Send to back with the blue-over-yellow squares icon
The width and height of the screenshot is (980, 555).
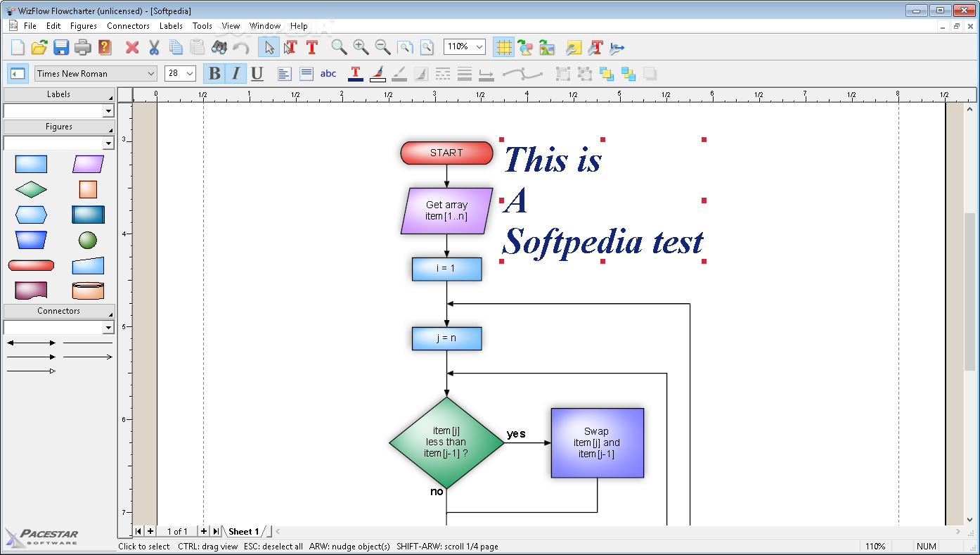tap(628, 74)
